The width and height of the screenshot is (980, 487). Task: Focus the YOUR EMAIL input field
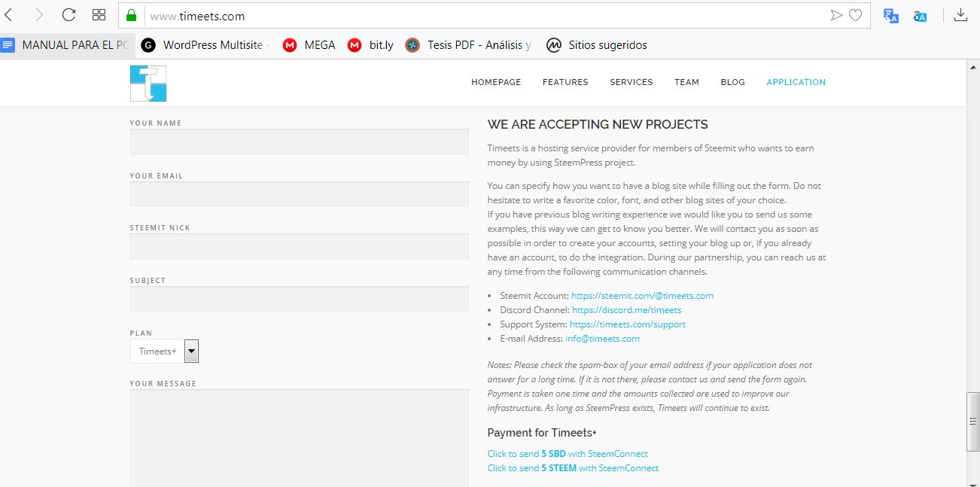(x=300, y=194)
